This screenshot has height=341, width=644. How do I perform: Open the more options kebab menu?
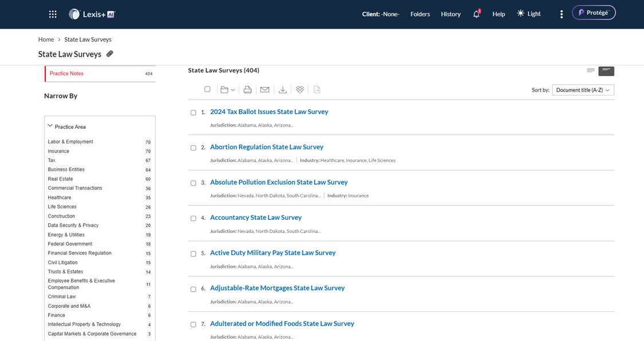562,14
